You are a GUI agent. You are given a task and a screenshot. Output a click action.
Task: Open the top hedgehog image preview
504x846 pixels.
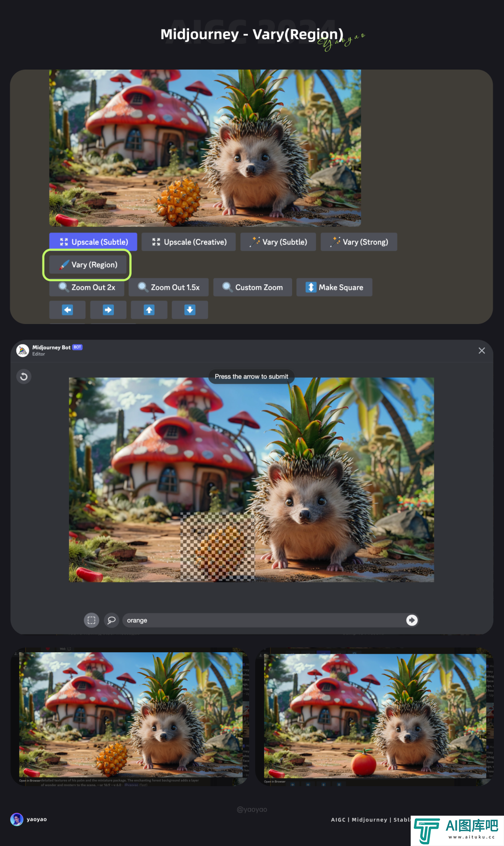click(x=205, y=148)
